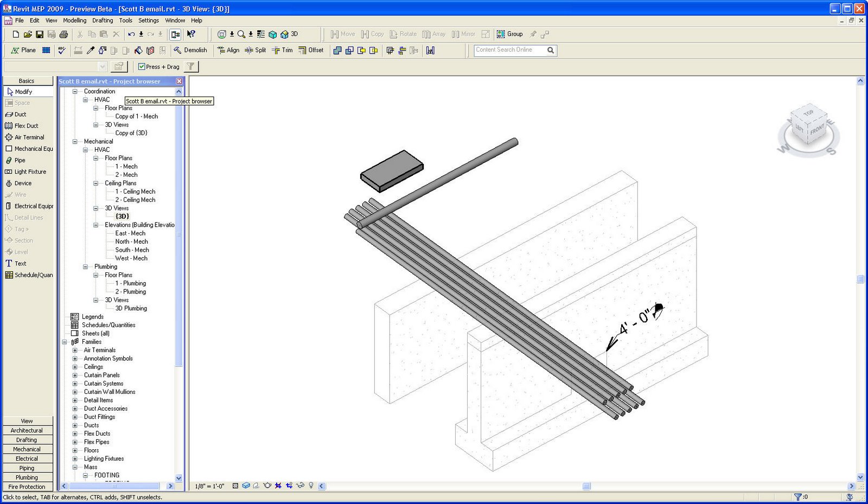Toggle the Project Browser toolbar icon
Viewport: 868px width, 504px height.
pos(175,34)
